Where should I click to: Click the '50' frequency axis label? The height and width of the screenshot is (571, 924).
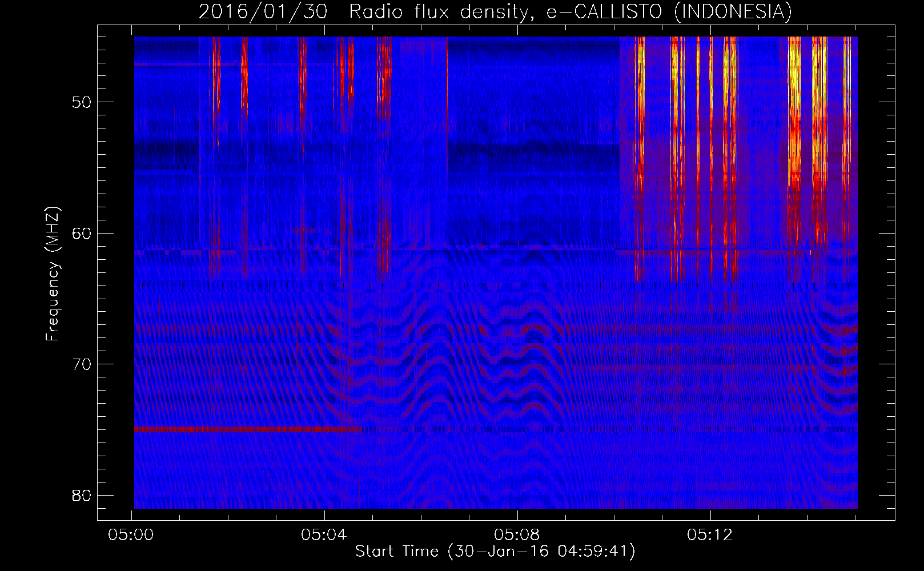pyautogui.click(x=82, y=102)
